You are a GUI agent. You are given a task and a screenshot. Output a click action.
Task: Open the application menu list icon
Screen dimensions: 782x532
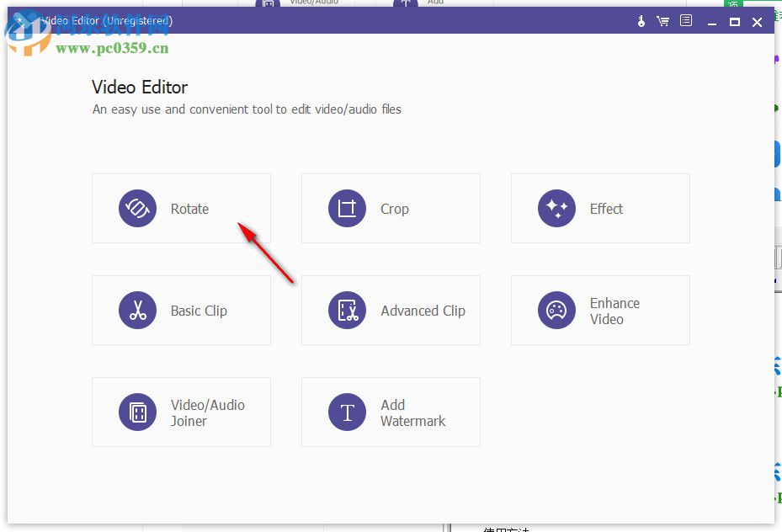coord(685,20)
